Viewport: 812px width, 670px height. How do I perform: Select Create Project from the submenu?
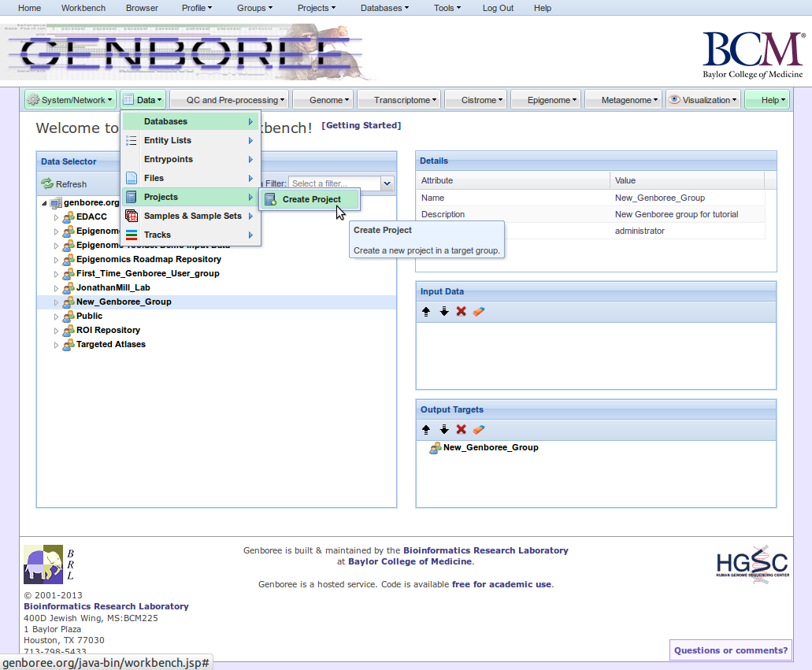pyautogui.click(x=311, y=199)
